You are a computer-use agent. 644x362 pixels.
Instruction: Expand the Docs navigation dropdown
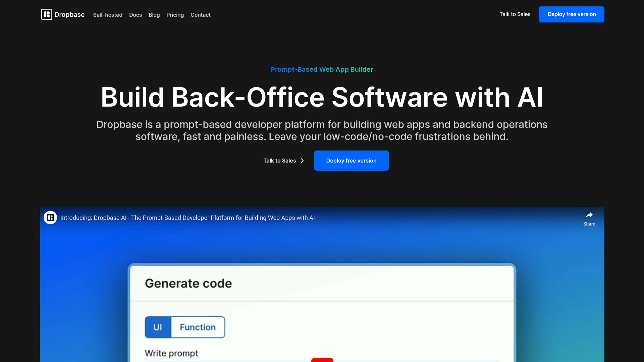[136, 15]
